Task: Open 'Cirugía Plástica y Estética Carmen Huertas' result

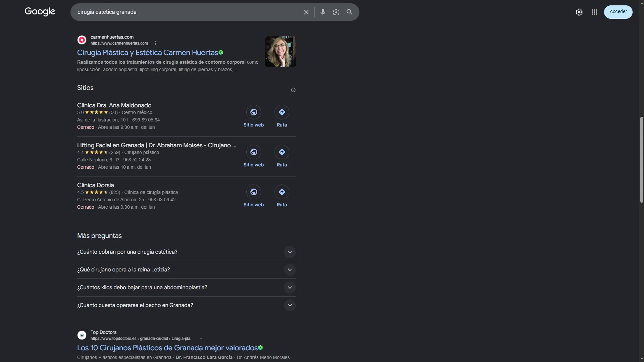Action: coord(148,53)
